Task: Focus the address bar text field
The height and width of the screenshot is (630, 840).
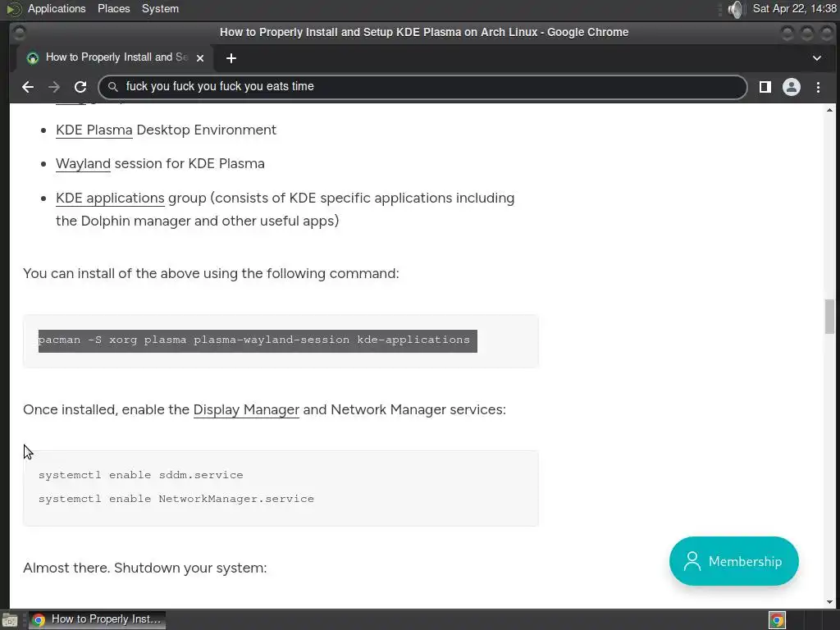Action: pyautogui.click(x=423, y=87)
